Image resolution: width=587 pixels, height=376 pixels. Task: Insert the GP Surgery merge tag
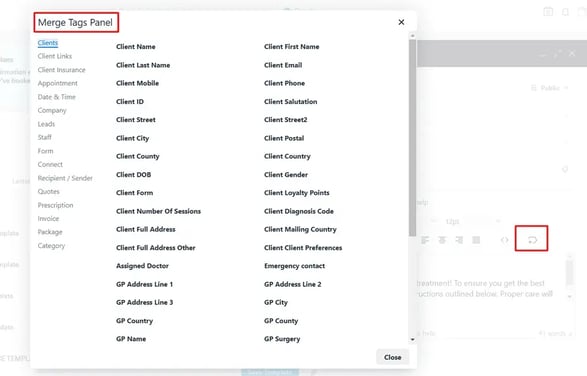(282, 339)
